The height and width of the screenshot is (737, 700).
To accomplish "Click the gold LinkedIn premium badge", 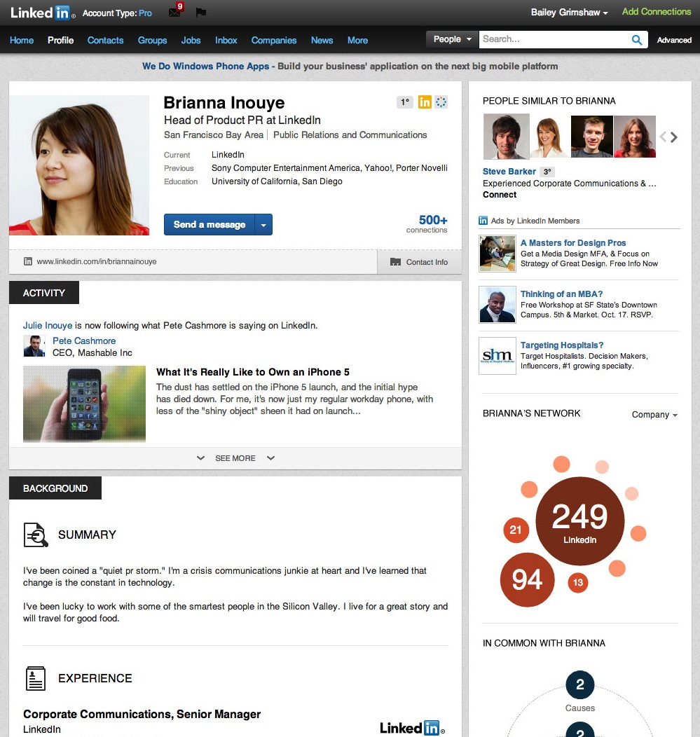I will (425, 102).
